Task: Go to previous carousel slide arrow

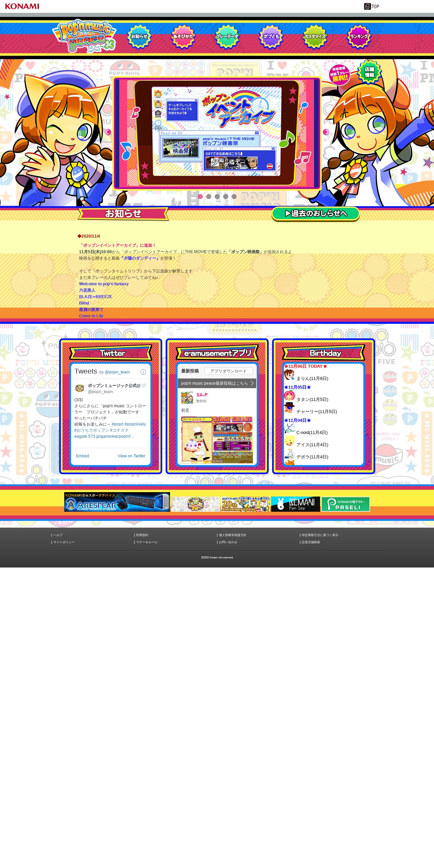Action: (108, 132)
